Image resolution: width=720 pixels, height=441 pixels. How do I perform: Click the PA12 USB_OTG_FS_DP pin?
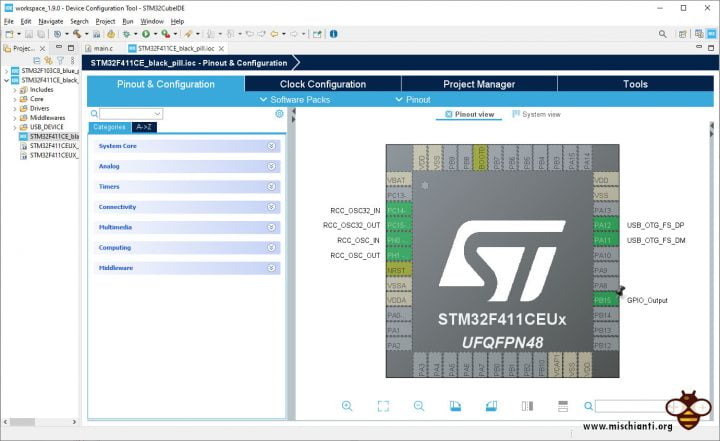(x=606, y=225)
